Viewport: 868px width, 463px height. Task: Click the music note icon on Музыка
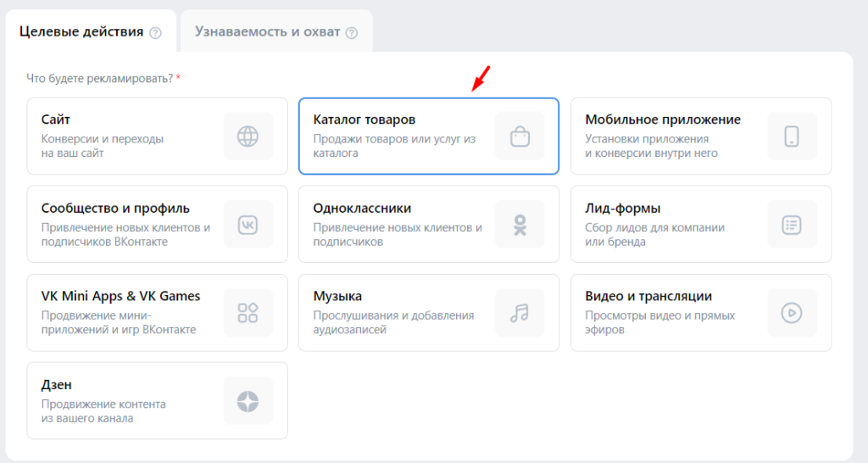[x=520, y=312]
